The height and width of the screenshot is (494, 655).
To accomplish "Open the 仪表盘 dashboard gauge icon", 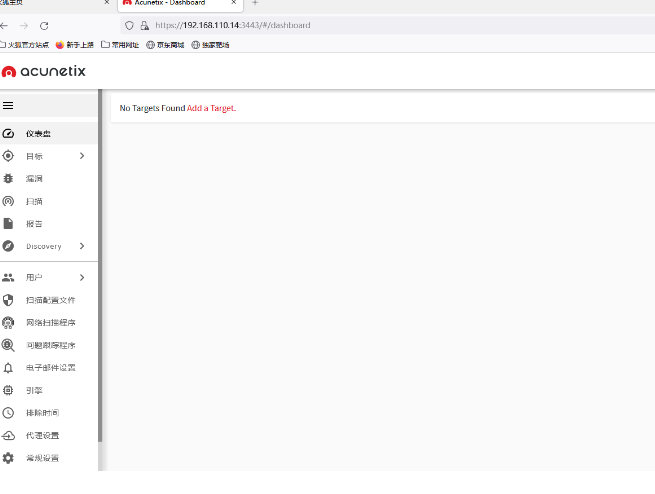I will tap(8, 134).
